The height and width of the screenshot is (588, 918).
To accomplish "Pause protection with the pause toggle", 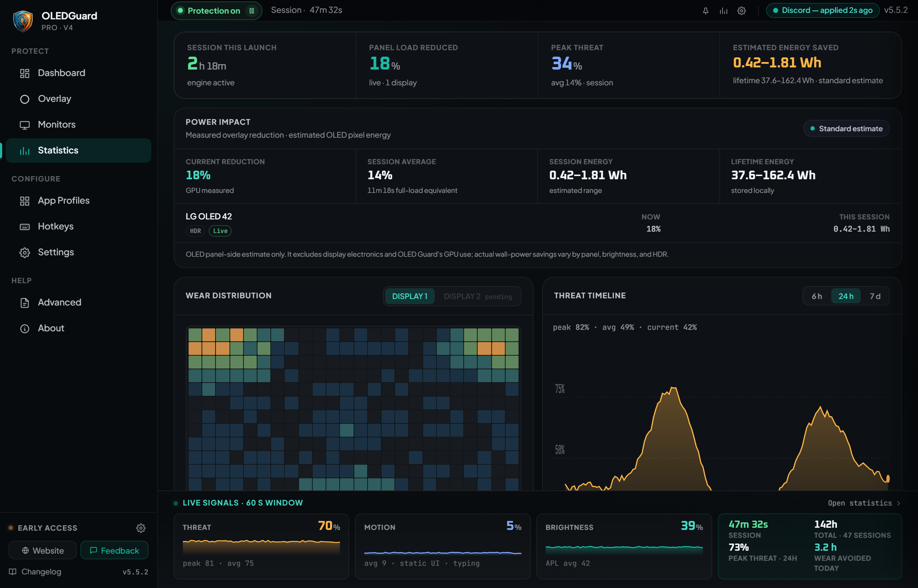I will (252, 11).
